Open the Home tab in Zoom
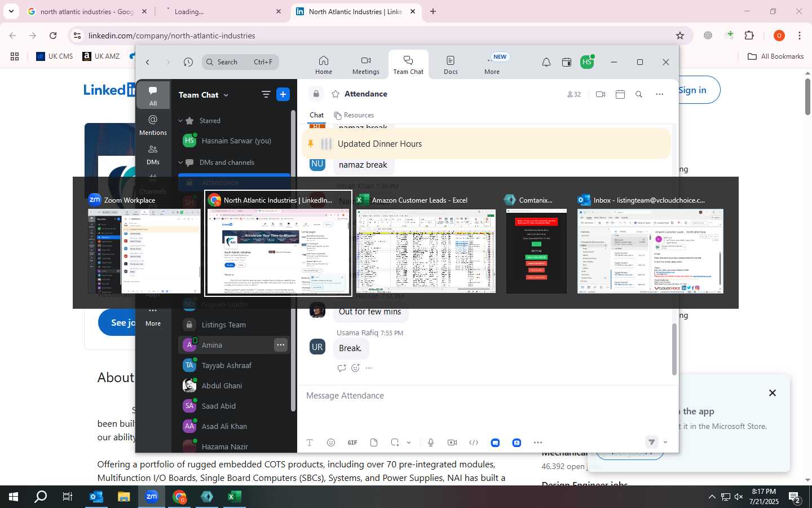The width and height of the screenshot is (812, 508). pyautogui.click(x=323, y=64)
